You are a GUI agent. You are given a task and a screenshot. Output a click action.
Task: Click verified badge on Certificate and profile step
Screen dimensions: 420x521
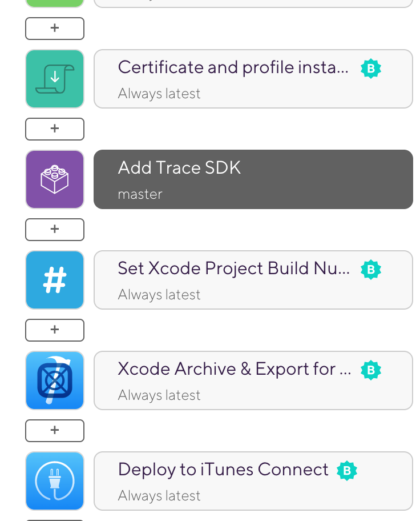point(371,69)
